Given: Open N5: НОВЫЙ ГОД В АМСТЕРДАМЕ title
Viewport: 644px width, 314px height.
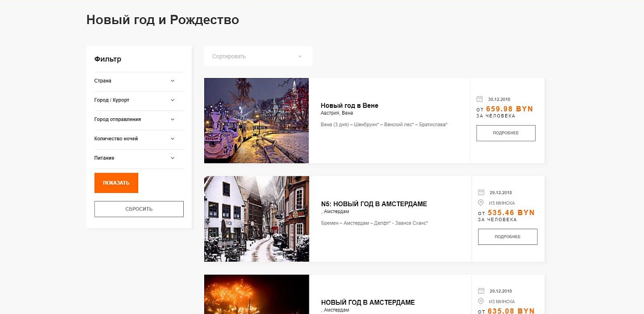Looking at the screenshot, I should pyautogui.click(x=374, y=204).
